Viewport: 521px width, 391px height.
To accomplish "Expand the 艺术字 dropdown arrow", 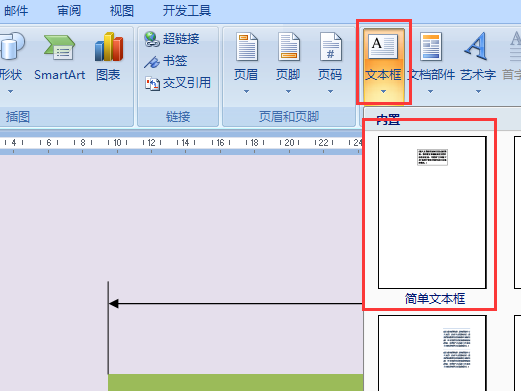I will point(478,91).
